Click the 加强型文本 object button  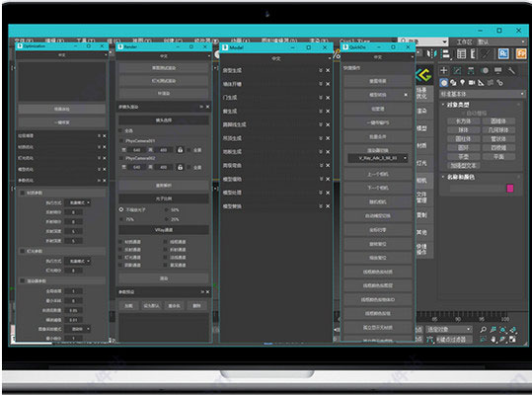coord(463,166)
